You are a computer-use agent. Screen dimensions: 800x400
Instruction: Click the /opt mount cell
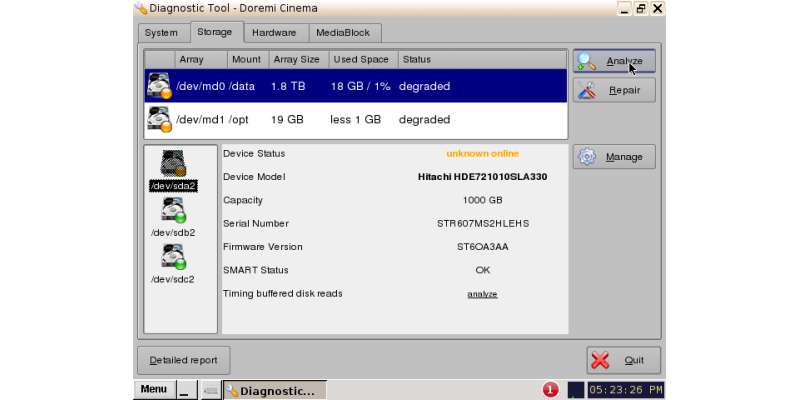[x=239, y=119]
